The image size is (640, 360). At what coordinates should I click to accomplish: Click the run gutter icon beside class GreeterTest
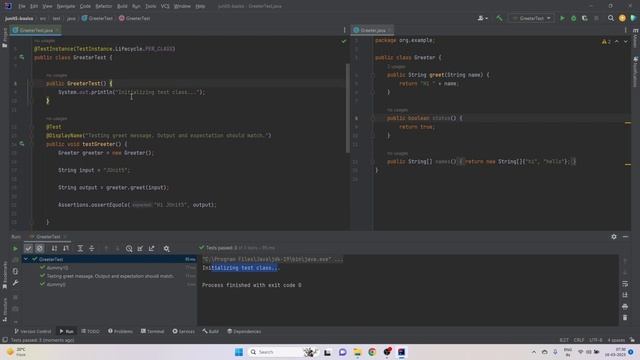[22, 58]
